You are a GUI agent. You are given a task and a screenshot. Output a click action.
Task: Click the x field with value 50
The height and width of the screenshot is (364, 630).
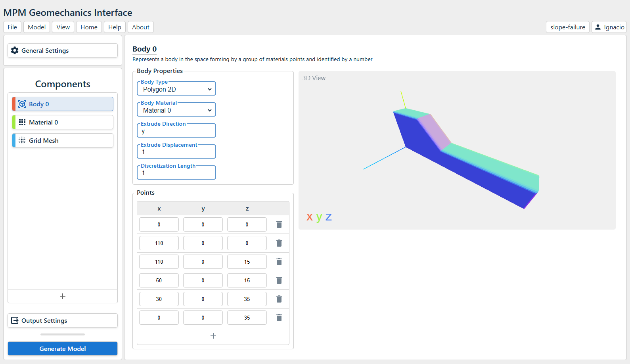(159, 280)
